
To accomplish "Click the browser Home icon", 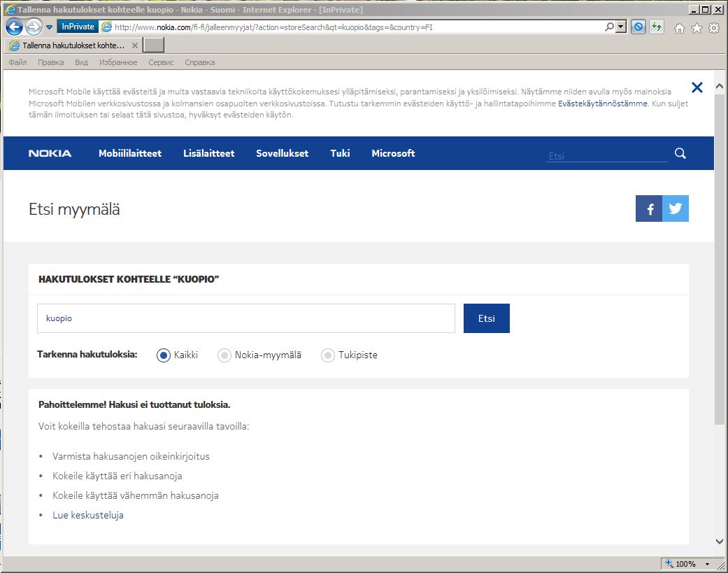I will (679, 28).
